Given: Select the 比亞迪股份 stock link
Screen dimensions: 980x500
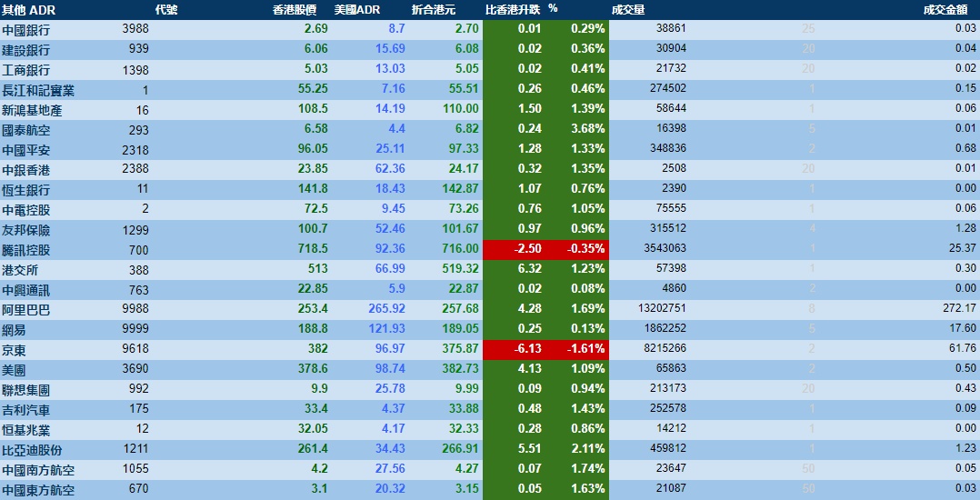Looking at the screenshot, I should point(33,450).
